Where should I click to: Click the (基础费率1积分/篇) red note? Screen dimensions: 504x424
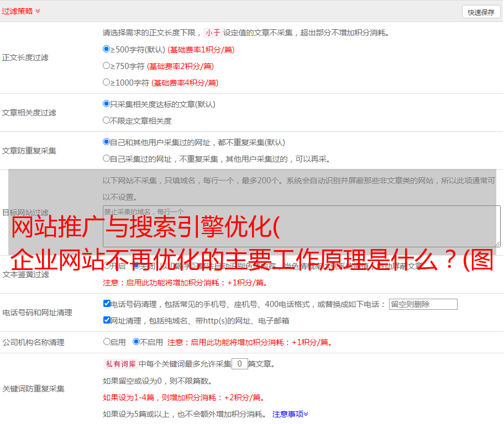(x=201, y=50)
